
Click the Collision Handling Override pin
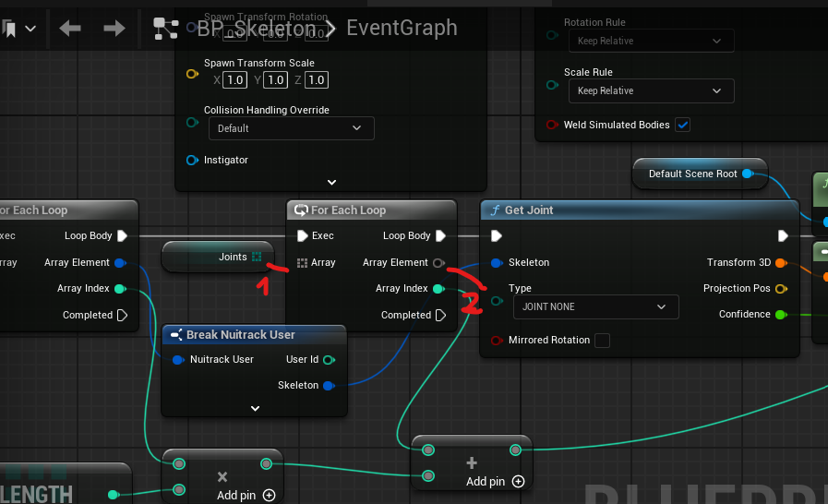[x=192, y=123]
